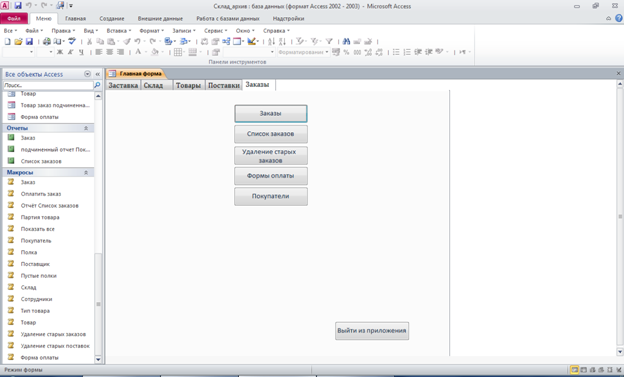Toggle Underline (Ч) formatting

[81, 52]
